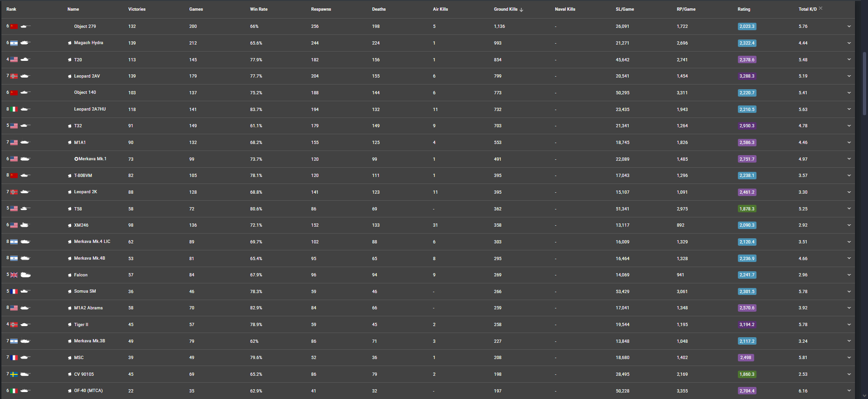Click the Swedish flag in the CV 90105 row
Viewport: 868px width, 399px height.
coord(14,374)
